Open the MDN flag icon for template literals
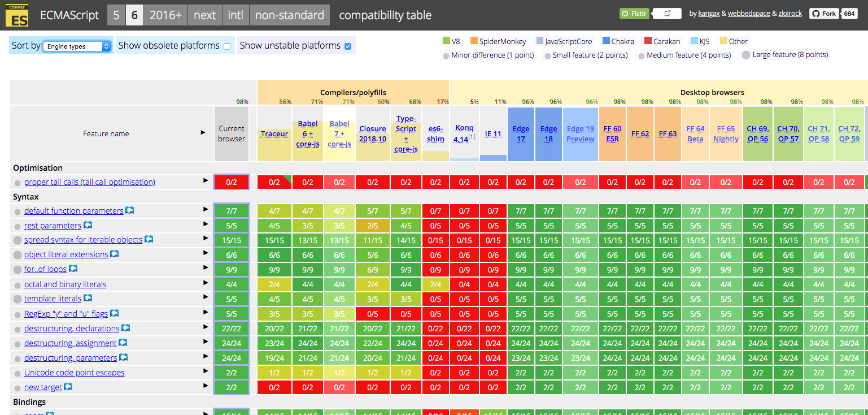 tap(88, 298)
